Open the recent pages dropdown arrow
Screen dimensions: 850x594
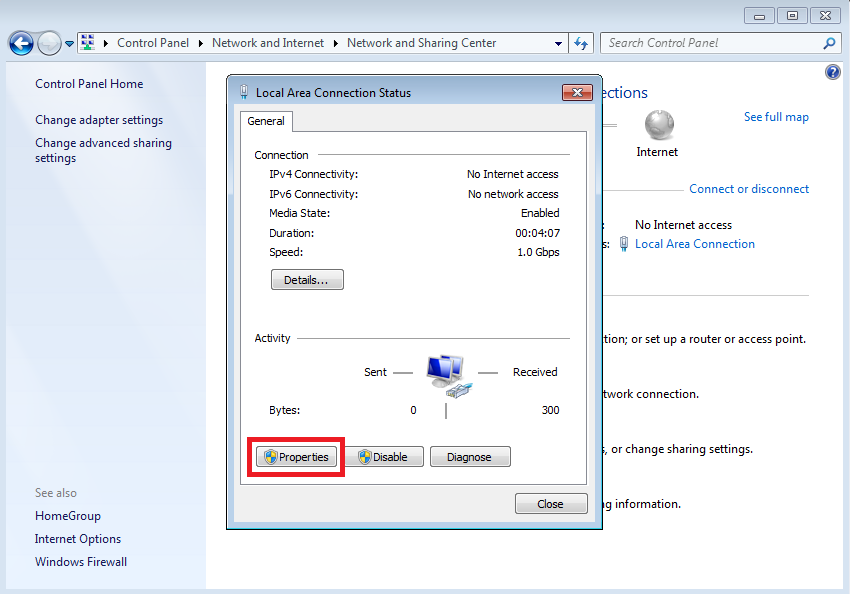(69, 44)
